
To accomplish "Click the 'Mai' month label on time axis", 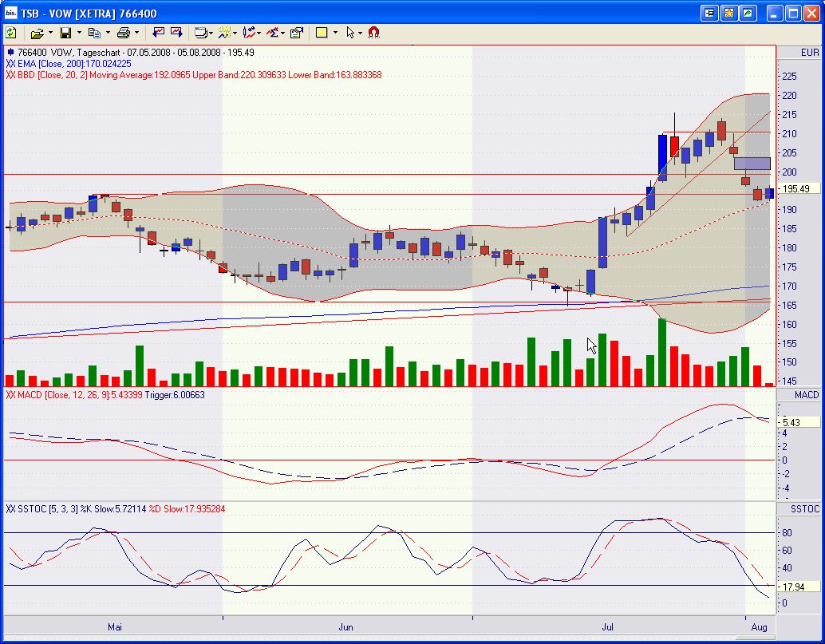I will tap(115, 626).
